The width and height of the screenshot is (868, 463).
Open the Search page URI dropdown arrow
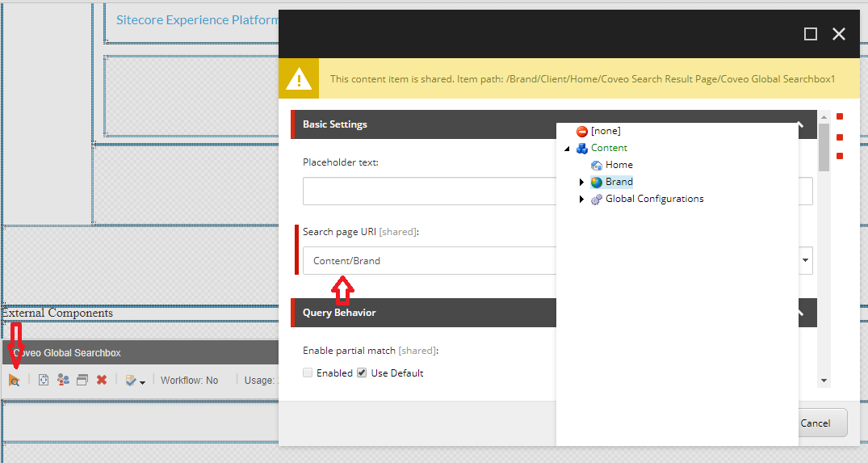tap(806, 260)
